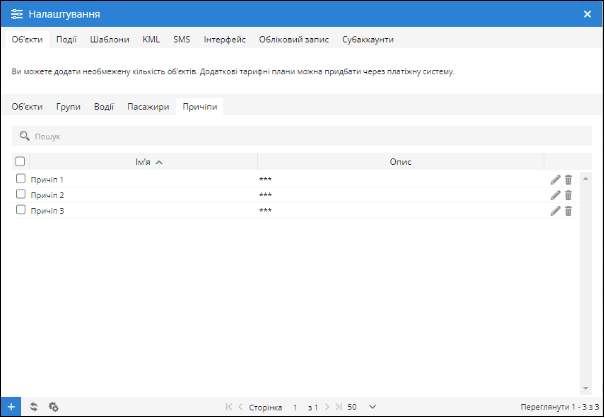Toggle sort arrow on Ім'я column

pos(159,162)
